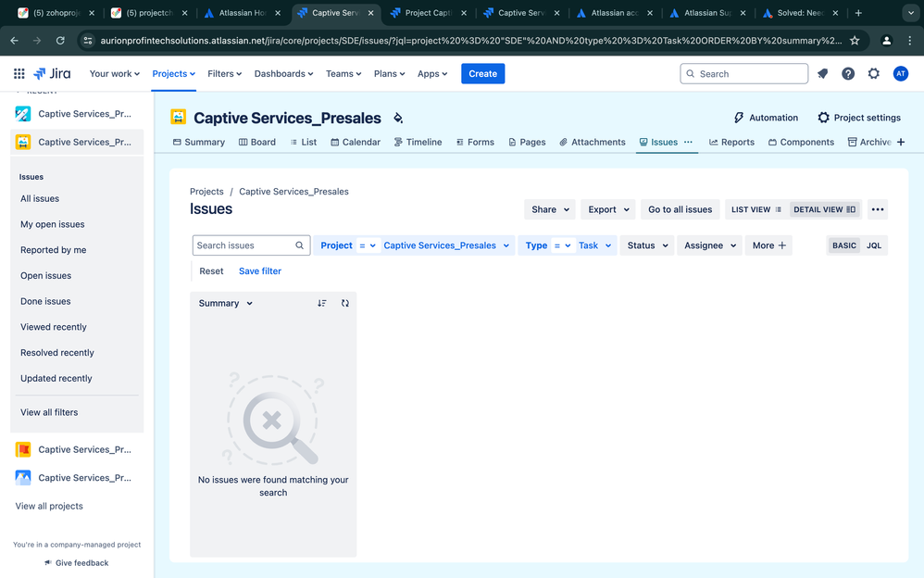Open the notifications bell icon
Image resolution: width=924 pixels, height=578 pixels.
(x=823, y=74)
